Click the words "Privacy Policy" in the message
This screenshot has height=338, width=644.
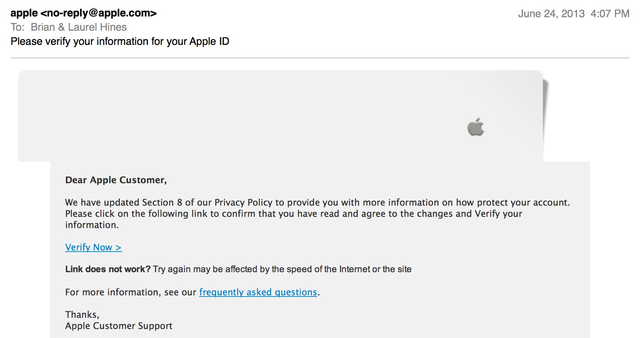[x=243, y=203]
